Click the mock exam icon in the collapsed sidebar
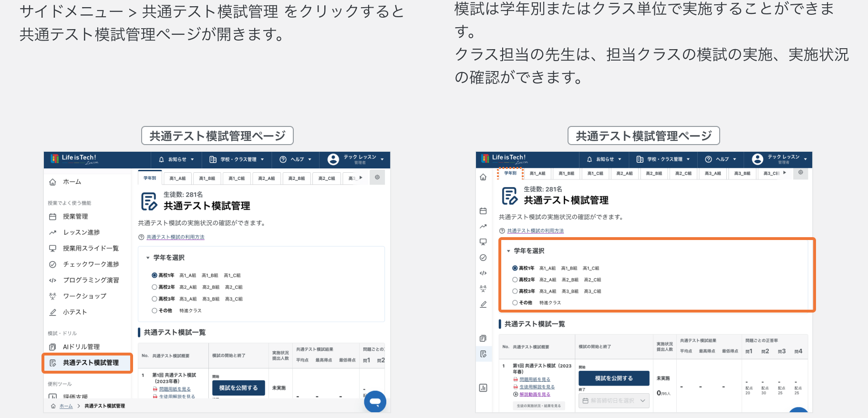The width and height of the screenshot is (868, 418). (x=483, y=354)
